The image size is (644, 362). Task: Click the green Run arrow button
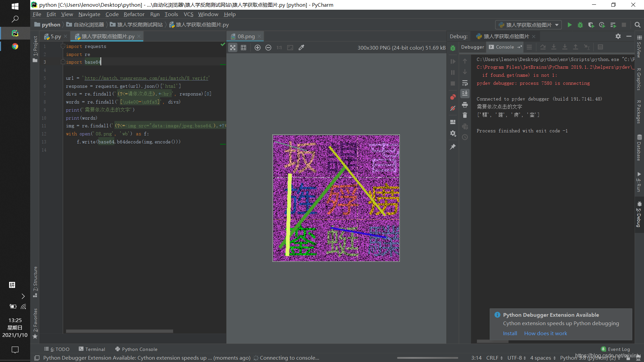tap(569, 25)
